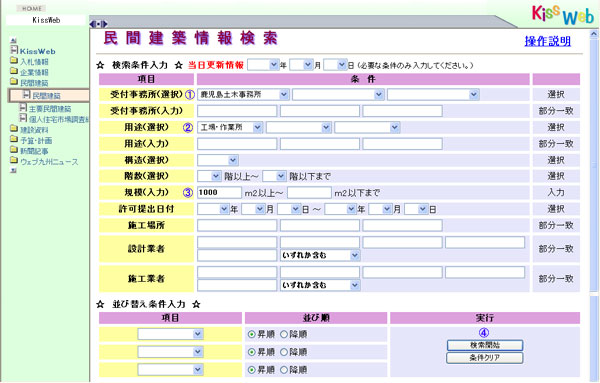The width and height of the screenshot is (600, 383).
Task: Click 規模 m2以下まで maximum field
Action: (x=309, y=192)
